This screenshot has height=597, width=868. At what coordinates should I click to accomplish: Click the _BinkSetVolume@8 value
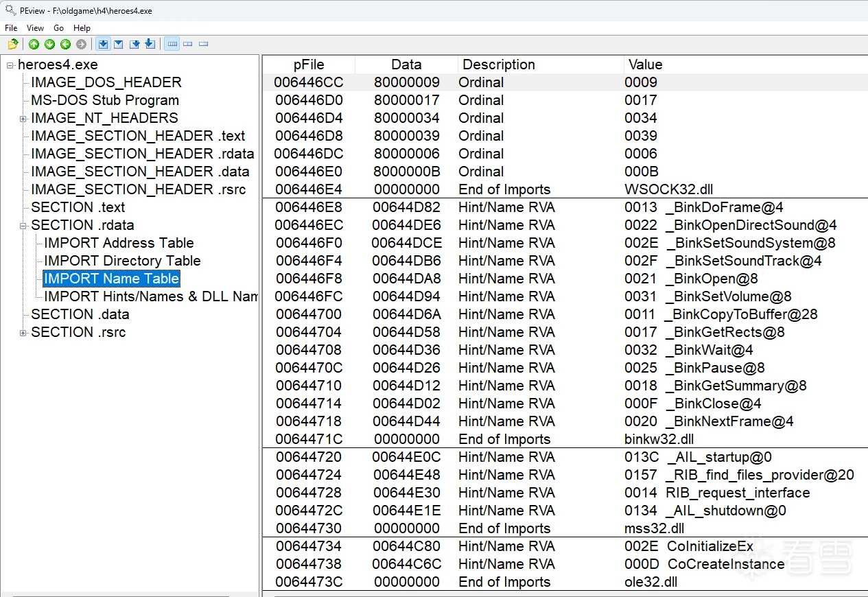(708, 296)
